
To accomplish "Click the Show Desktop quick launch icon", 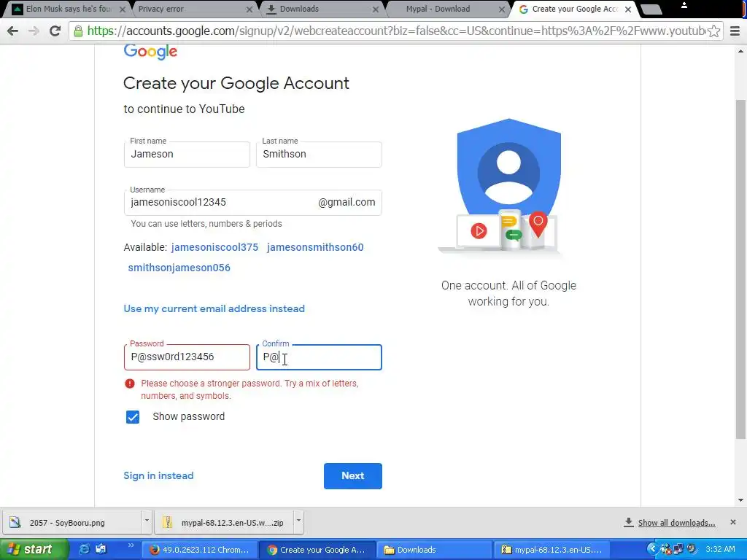I will tap(101, 549).
